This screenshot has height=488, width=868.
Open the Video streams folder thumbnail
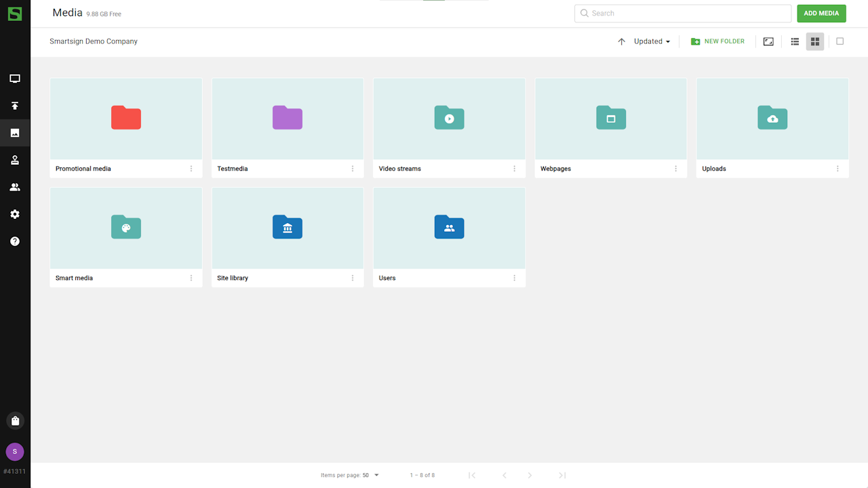point(449,119)
